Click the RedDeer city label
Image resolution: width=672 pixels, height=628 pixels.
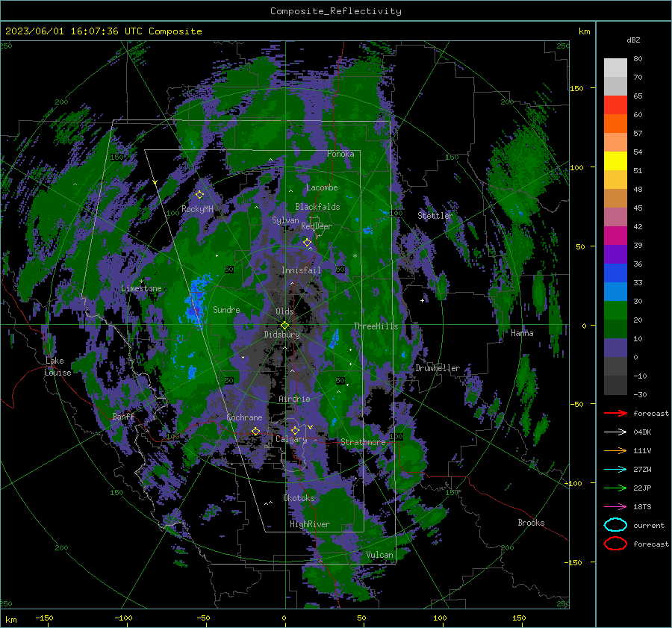[317, 226]
